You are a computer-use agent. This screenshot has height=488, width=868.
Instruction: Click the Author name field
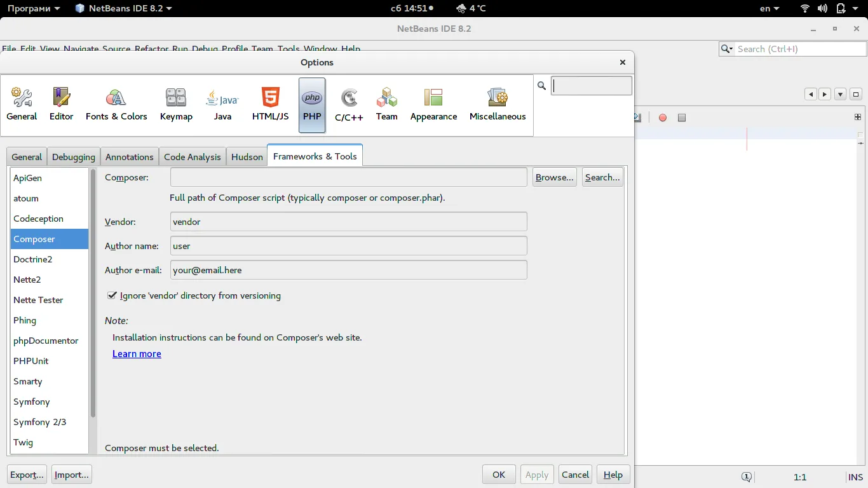click(x=349, y=246)
